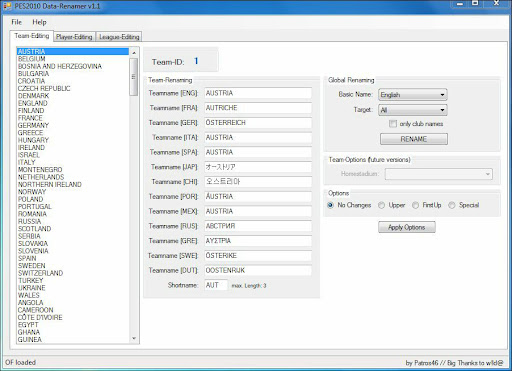512x371 pixels.
Task: Click the Teamname [FRA] field with AUTRICHE
Action: coord(258,108)
